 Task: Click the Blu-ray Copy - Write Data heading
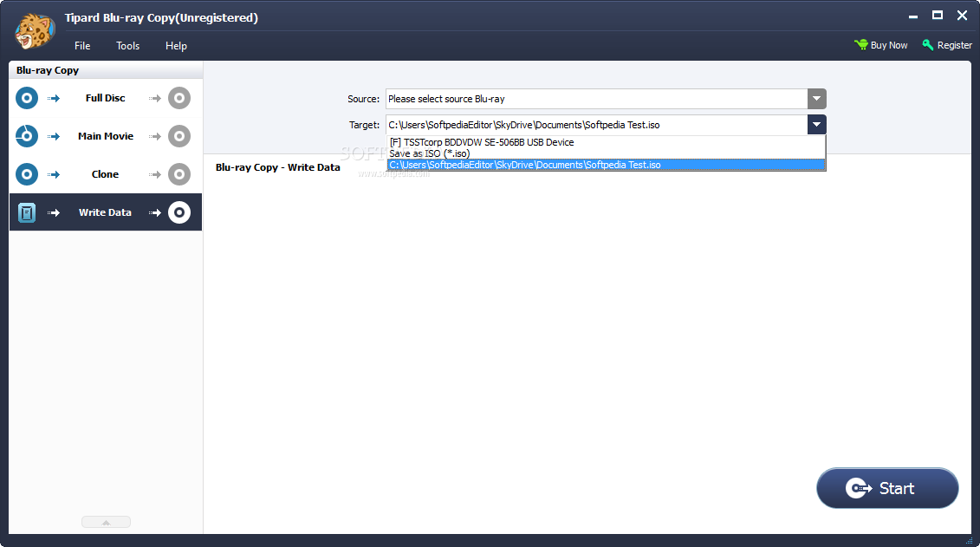pyautogui.click(x=278, y=167)
